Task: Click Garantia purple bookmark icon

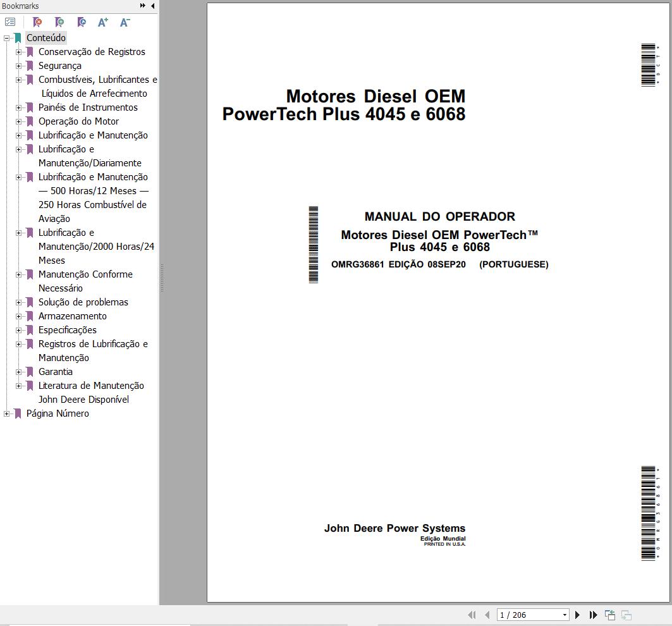Action: point(30,372)
